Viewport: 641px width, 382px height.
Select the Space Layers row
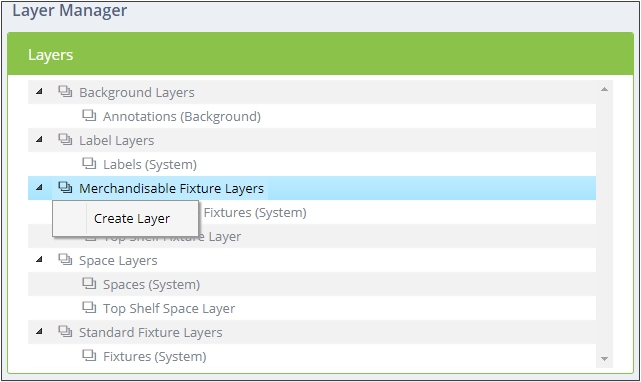[312, 260]
